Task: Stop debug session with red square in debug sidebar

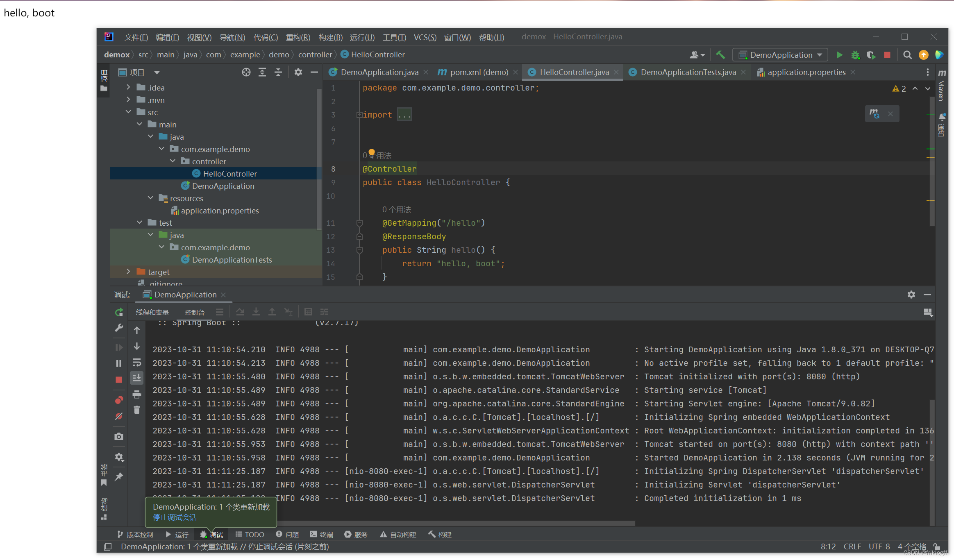Action: [x=119, y=380]
